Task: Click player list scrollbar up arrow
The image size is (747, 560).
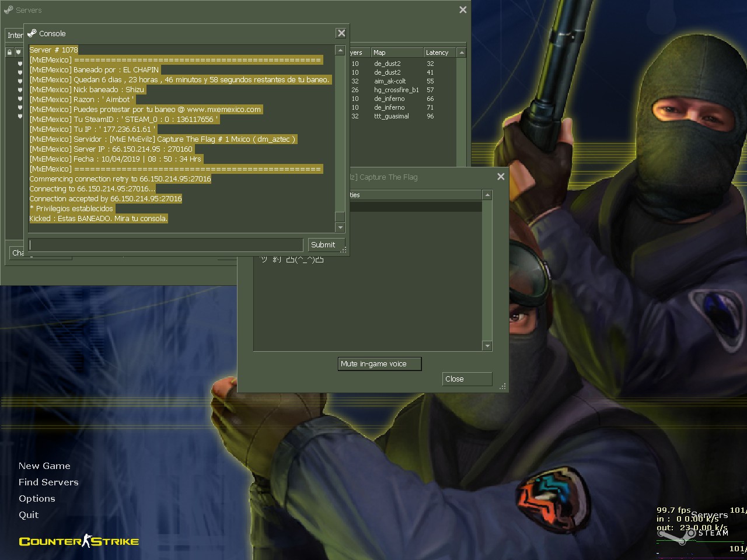Action: coord(487,195)
